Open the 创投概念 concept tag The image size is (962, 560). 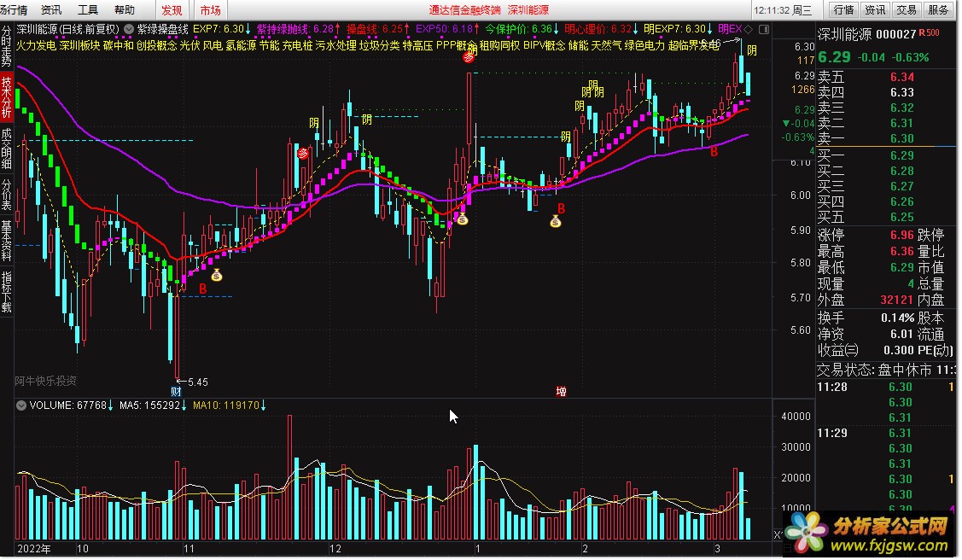pos(156,45)
